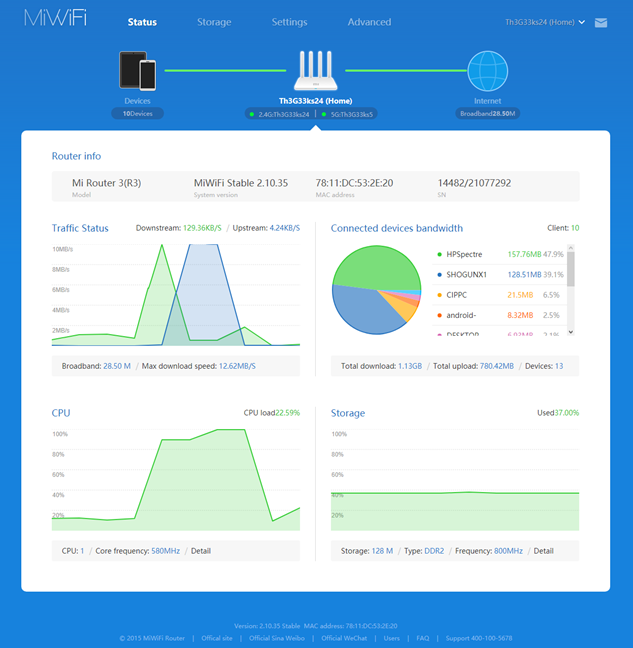The image size is (633, 648).
Task: Click the Traffic Status heading
Action: pos(80,228)
